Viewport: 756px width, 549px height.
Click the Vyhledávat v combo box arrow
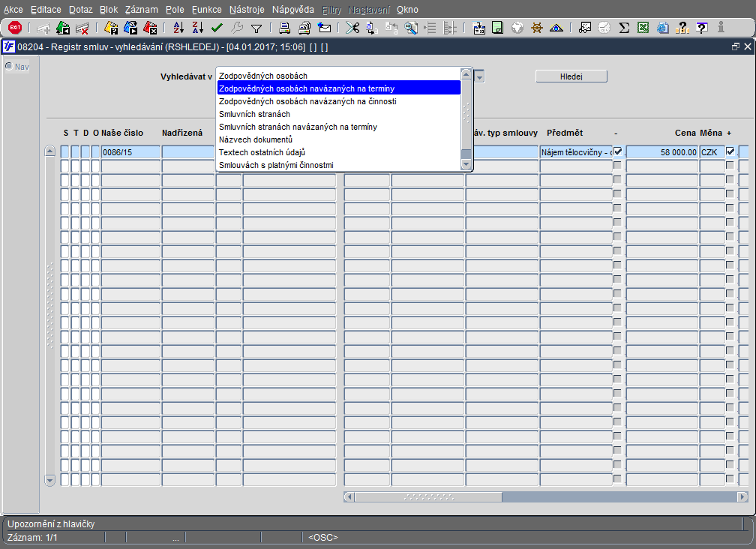(479, 76)
